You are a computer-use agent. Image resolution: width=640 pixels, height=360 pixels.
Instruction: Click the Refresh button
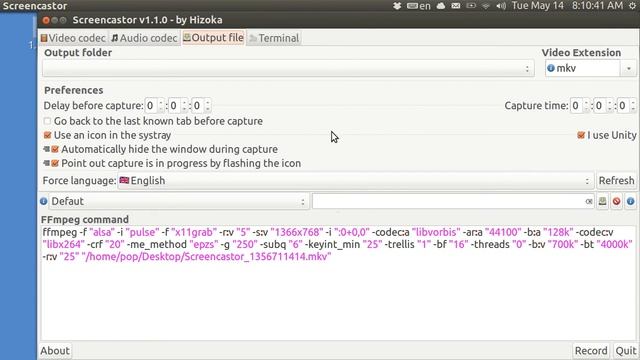click(x=616, y=180)
